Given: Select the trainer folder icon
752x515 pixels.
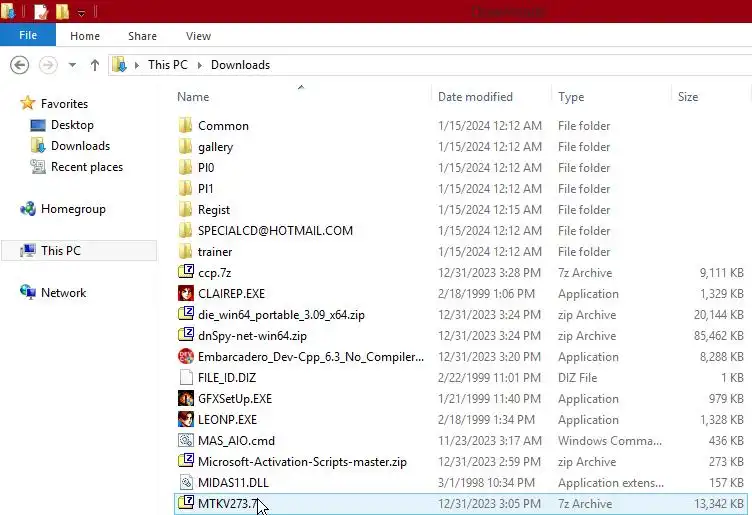Looking at the screenshot, I should click(x=185, y=251).
